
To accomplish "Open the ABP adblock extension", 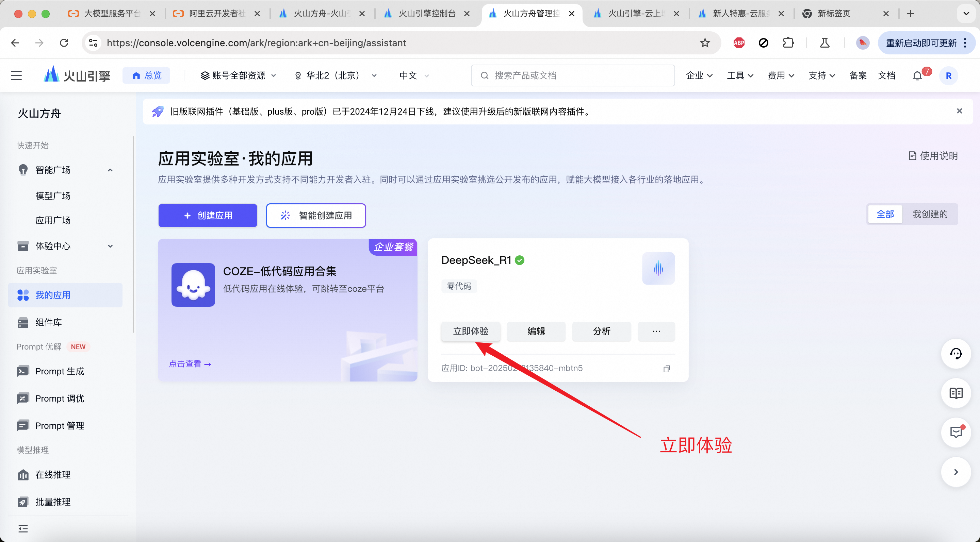I will point(739,43).
